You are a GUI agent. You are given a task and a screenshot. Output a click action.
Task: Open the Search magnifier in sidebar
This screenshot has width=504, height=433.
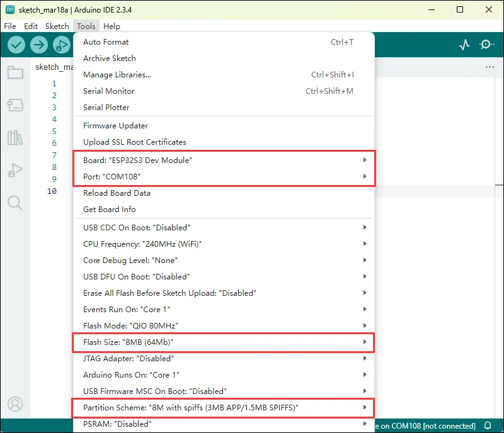15,203
